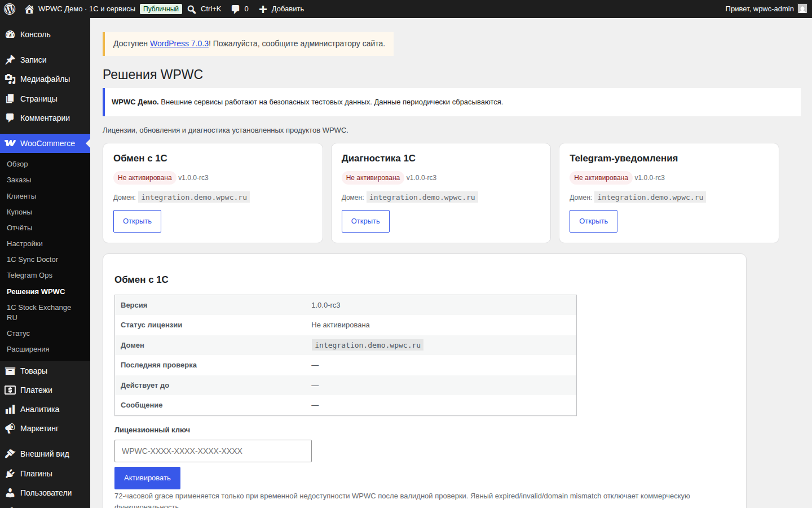Click Не активирована badge in Telegram-уведомления card
The image size is (812, 508).
click(x=601, y=178)
